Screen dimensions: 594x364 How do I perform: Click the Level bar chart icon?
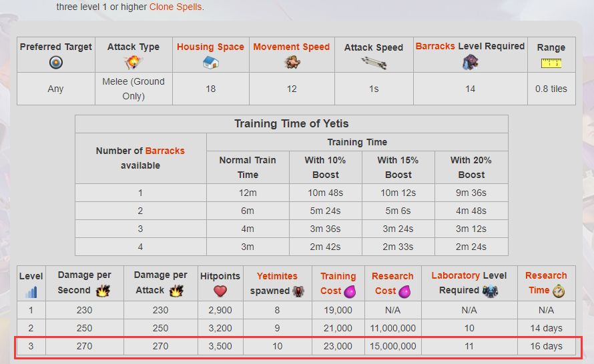coord(31,291)
